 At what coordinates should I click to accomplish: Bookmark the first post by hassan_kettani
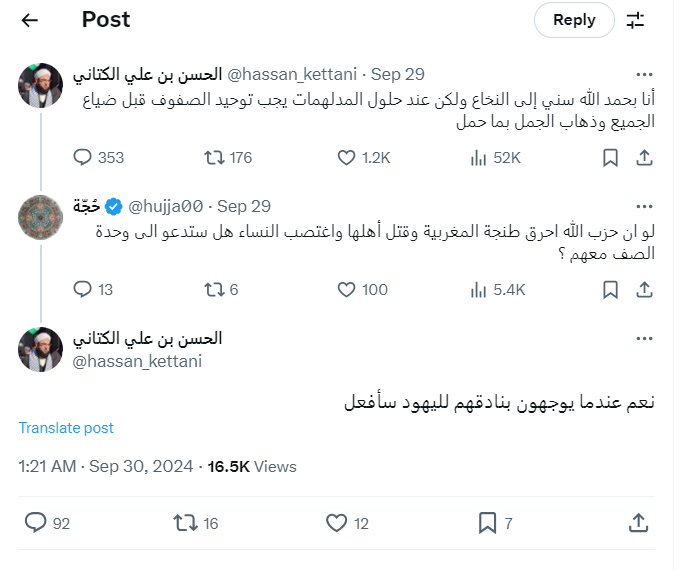coord(610,157)
